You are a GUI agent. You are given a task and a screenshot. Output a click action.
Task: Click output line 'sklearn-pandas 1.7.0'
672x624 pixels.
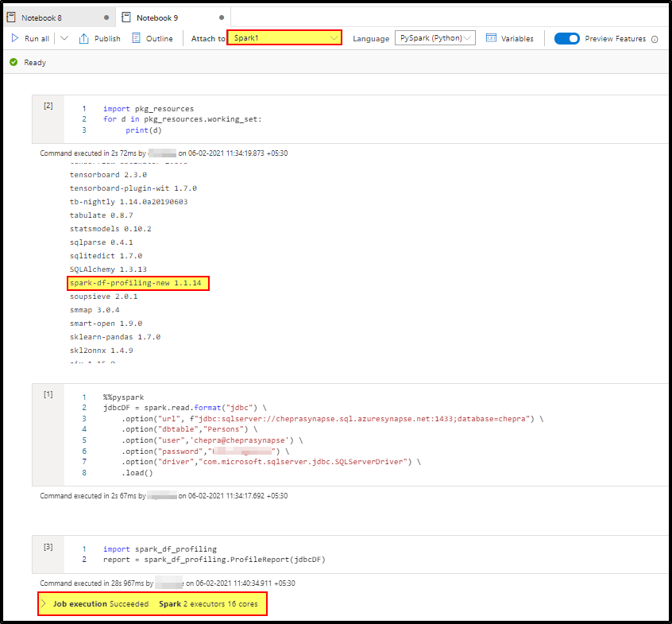click(x=115, y=337)
